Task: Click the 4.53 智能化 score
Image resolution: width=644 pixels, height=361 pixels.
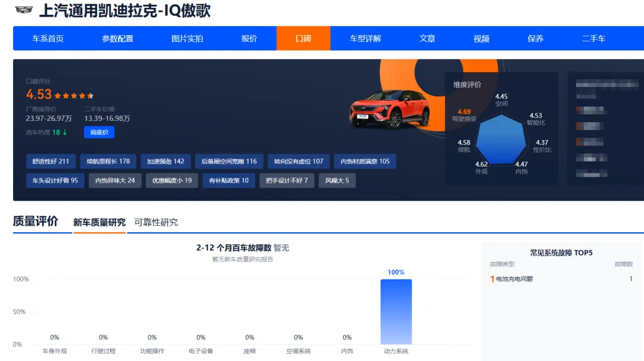Action: [x=535, y=119]
